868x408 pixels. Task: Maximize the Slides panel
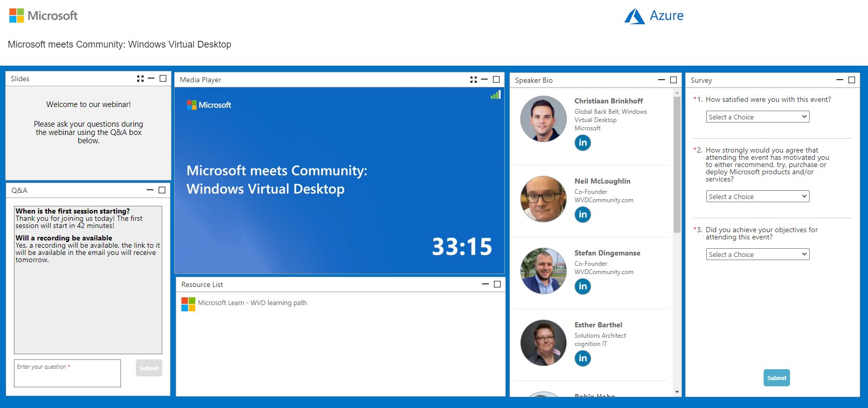[163, 79]
